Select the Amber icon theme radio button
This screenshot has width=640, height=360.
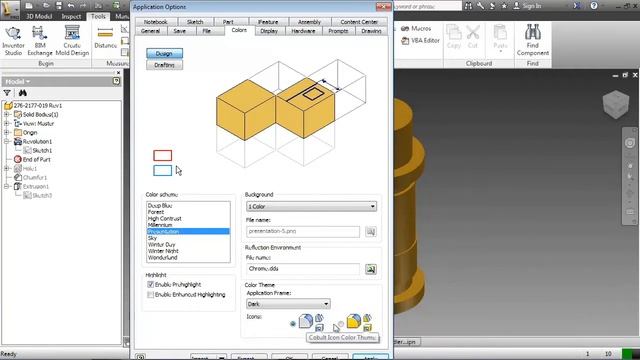341,324
